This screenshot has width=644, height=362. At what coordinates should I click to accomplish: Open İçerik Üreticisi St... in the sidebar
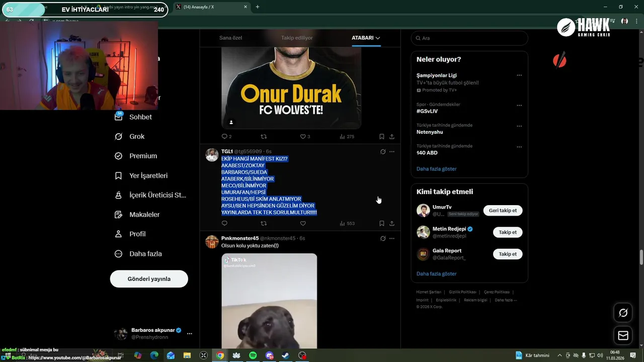click(150, 195)
